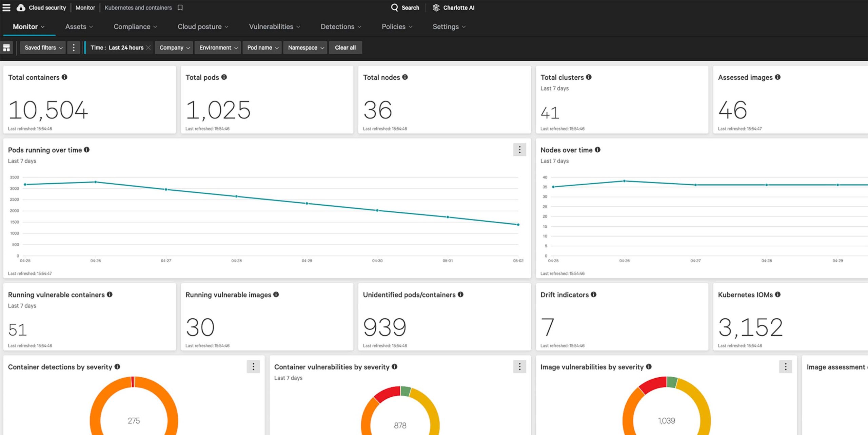868x435 pixels.
Task: Toggle the dashboard layout panel icon
Action: click(x=6, y=48)
